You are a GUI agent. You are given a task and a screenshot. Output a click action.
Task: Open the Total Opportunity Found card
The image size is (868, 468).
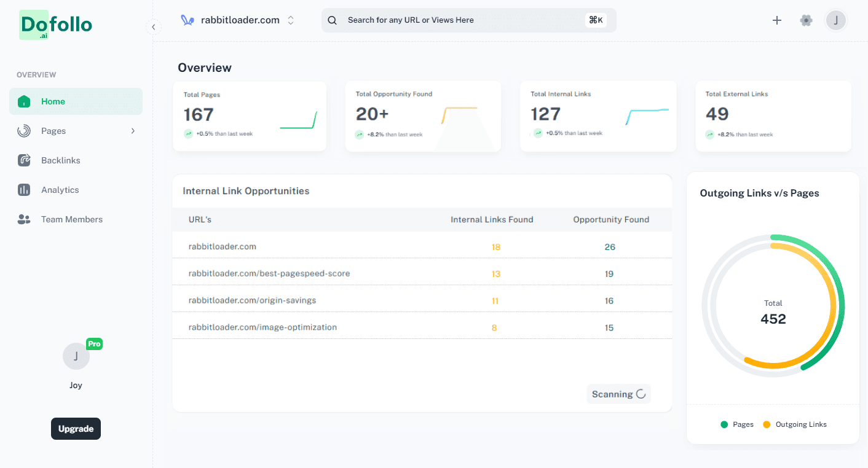coord(423,116)
